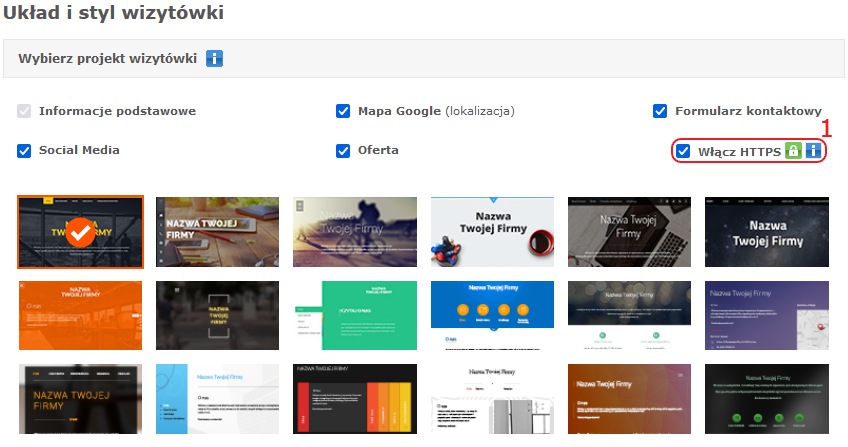Click the Oferta label text

point(378,150)
